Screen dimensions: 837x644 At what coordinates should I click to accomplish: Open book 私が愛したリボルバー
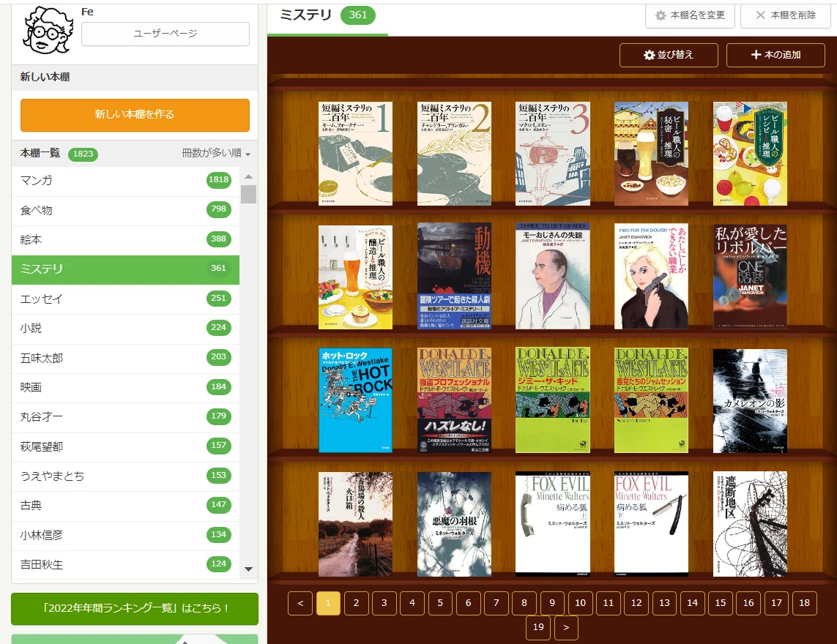[x=750, y=277]
